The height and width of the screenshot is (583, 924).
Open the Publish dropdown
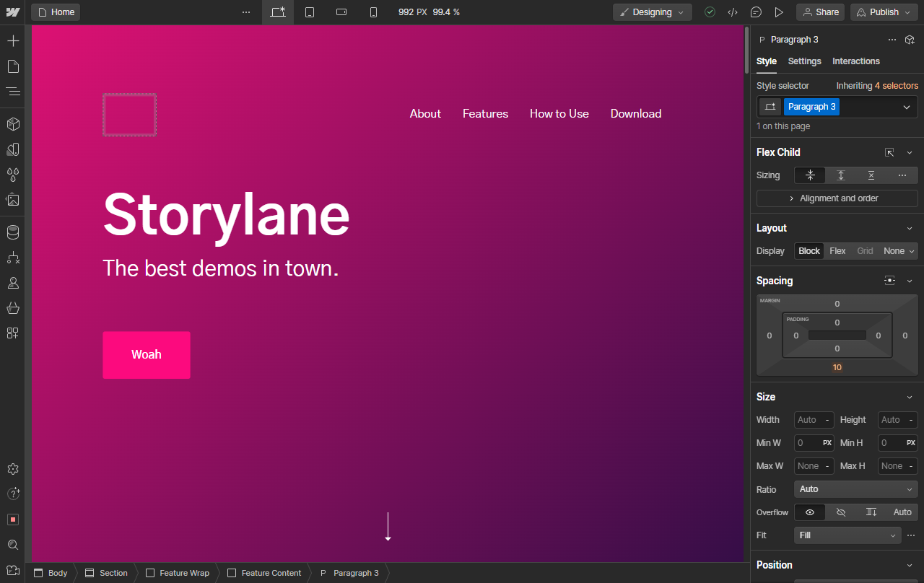884,12
